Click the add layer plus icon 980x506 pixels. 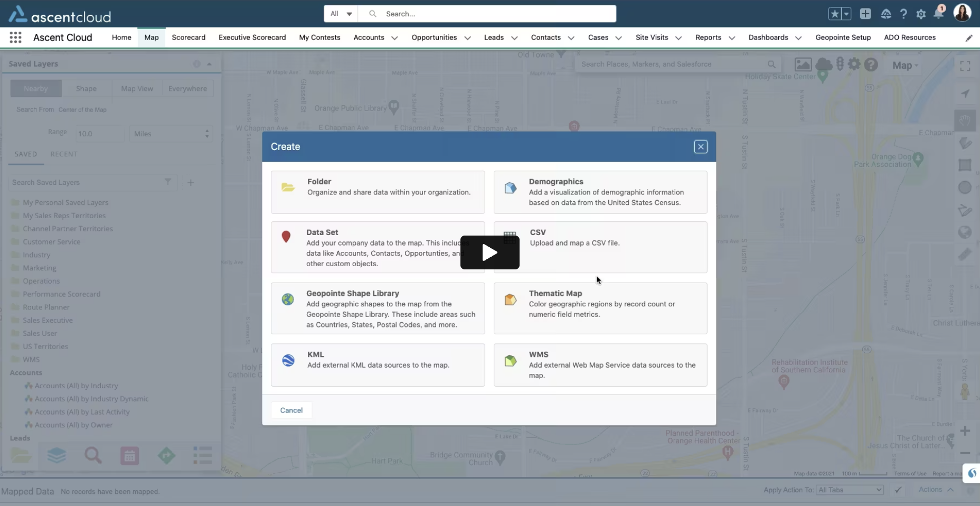coord(191,183)
